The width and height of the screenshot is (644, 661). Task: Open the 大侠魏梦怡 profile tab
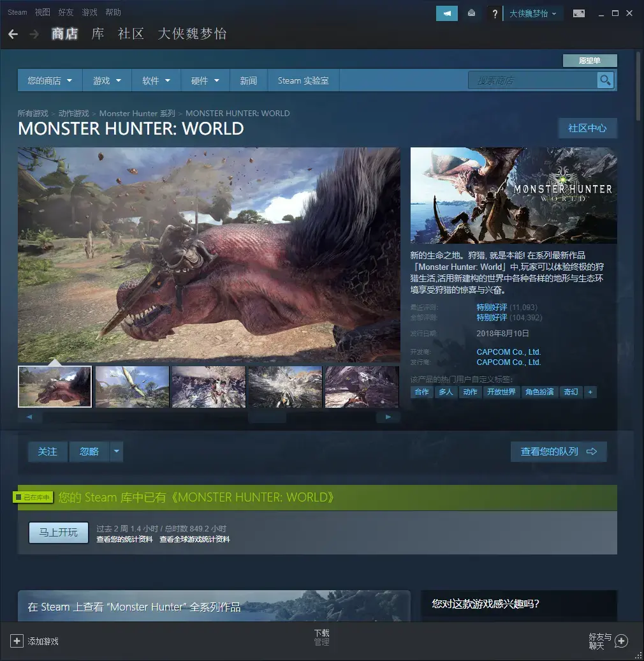pos(192,34)
